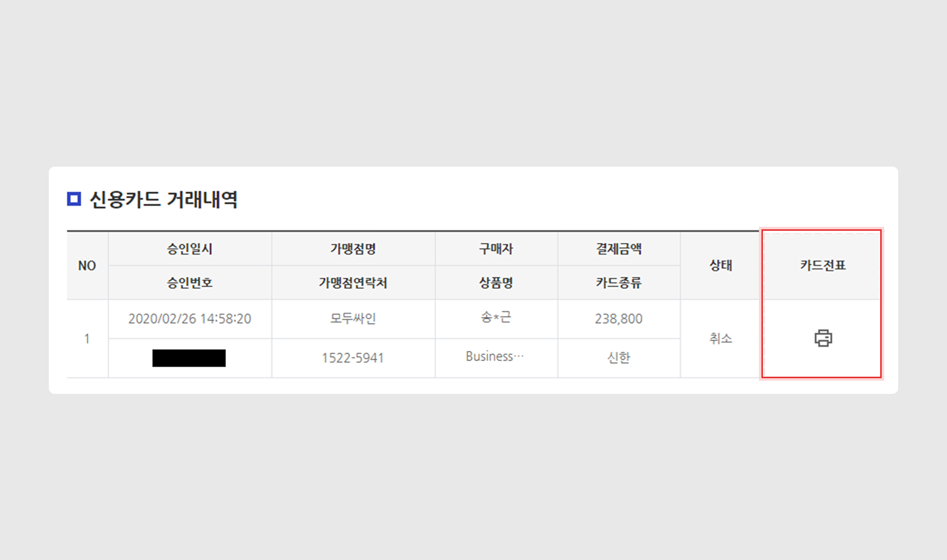Click the date 2020/02/26 14:58:20 cell
The height and width of the screenshot is (560, 947).
point(189,319)
